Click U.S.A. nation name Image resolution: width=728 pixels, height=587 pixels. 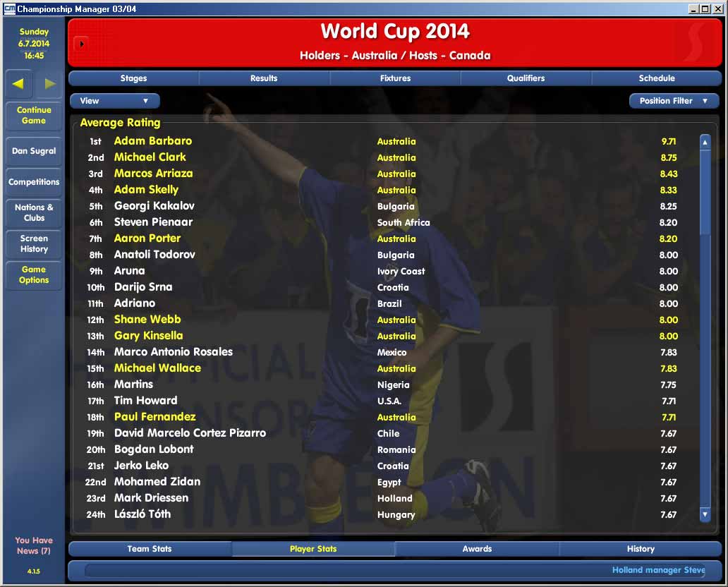coord(389,401)
